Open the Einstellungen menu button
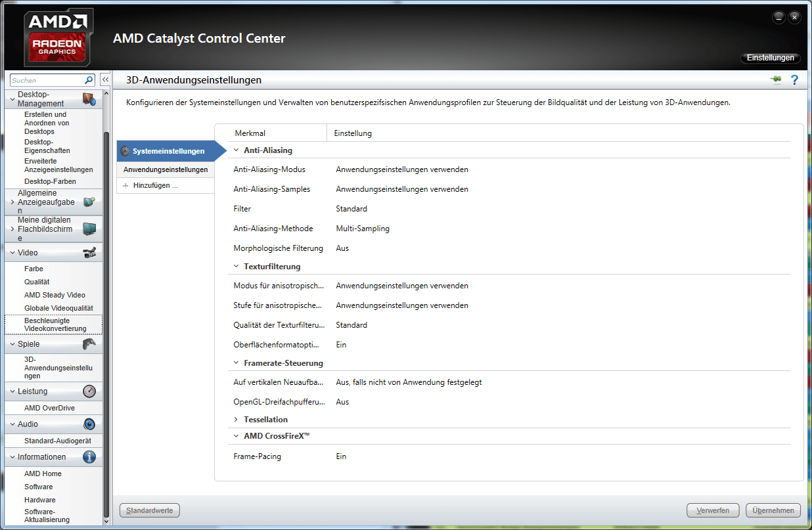 pos(771,58)
